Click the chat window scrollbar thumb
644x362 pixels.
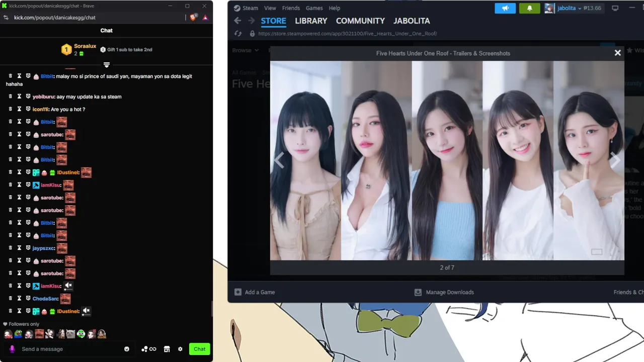pyautogui.click(x=211, y=309)
